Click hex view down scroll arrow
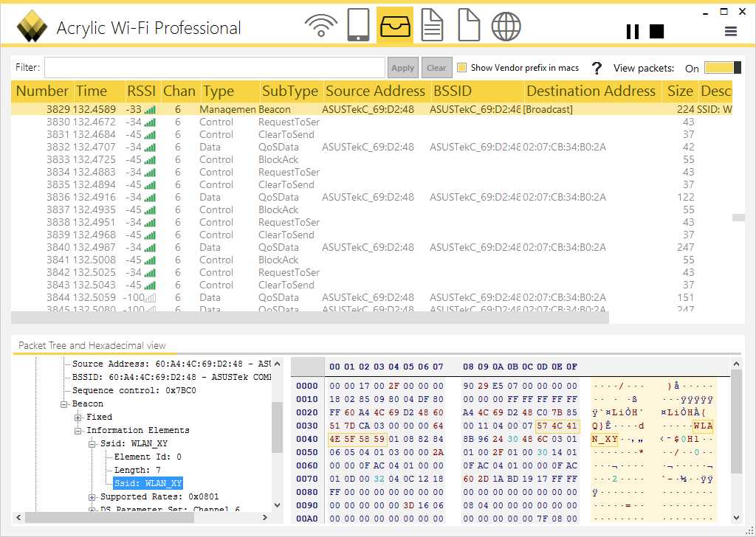The image size is (756, 537). pyautogui.click(x=736, y=518)
